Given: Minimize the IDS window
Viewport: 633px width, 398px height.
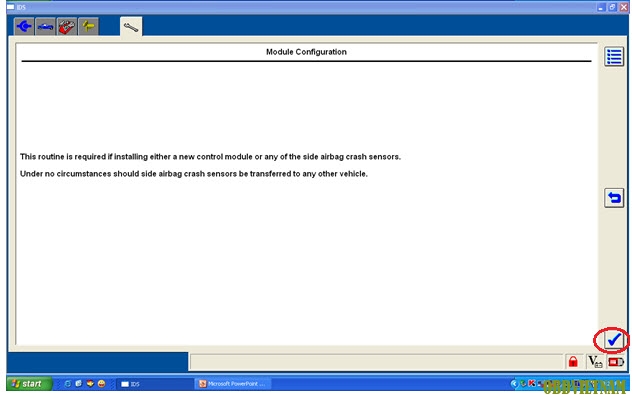Looking at the screenshot, I should click(601, 7).
